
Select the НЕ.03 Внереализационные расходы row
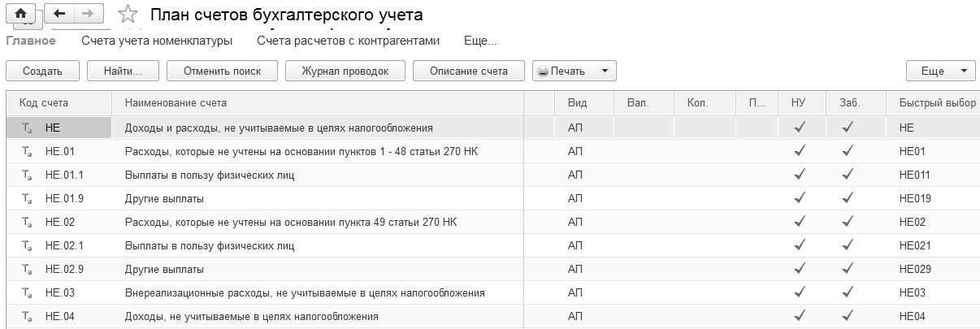pyautogui.click(x=305, y=292)
